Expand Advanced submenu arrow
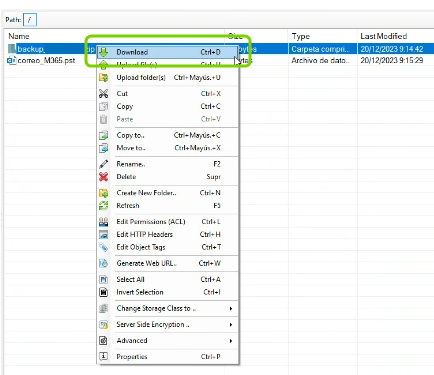The image size is (434, 375). 231,341
